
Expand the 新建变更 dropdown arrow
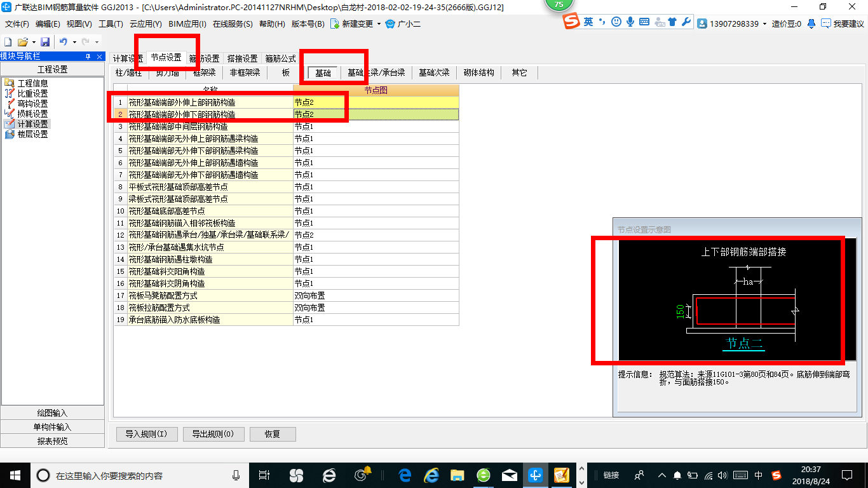point(379,24)
